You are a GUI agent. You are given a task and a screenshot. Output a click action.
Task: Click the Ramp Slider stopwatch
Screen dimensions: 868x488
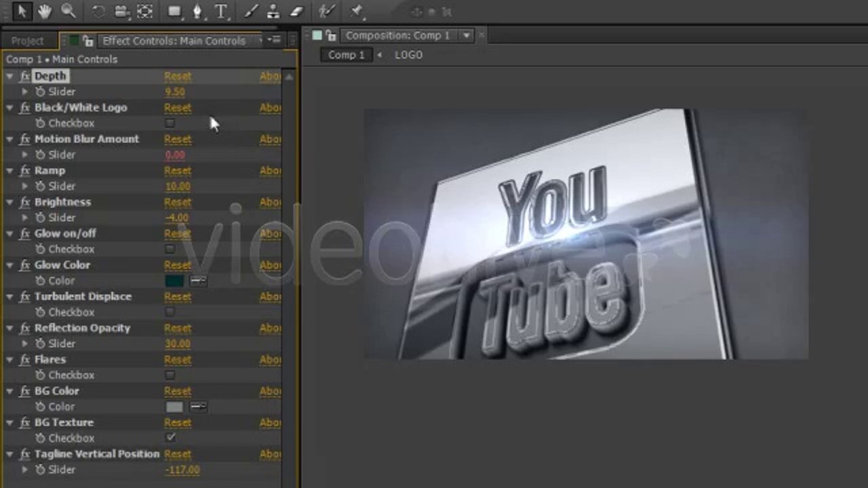coord(40,186)
